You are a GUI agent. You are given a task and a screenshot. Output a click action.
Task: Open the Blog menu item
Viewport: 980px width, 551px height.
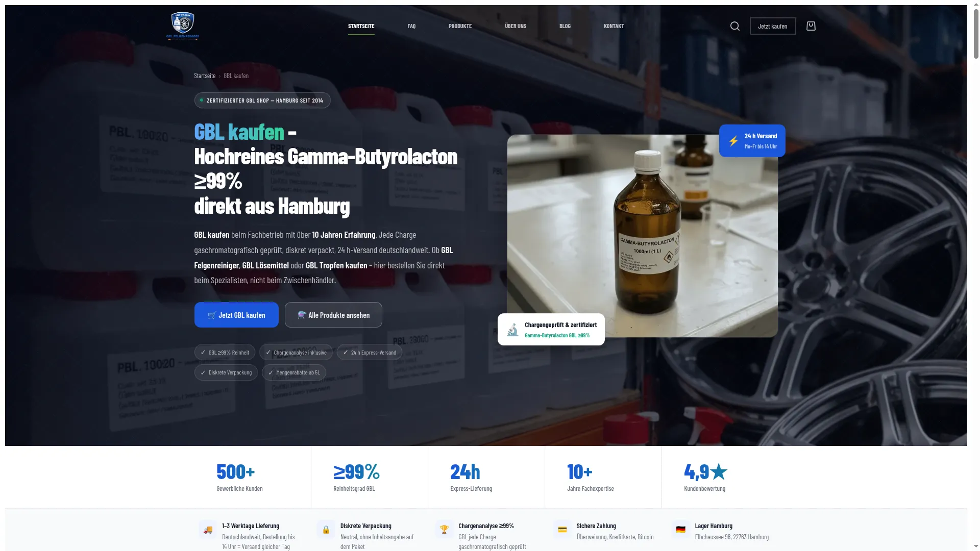tap(565, 26)
